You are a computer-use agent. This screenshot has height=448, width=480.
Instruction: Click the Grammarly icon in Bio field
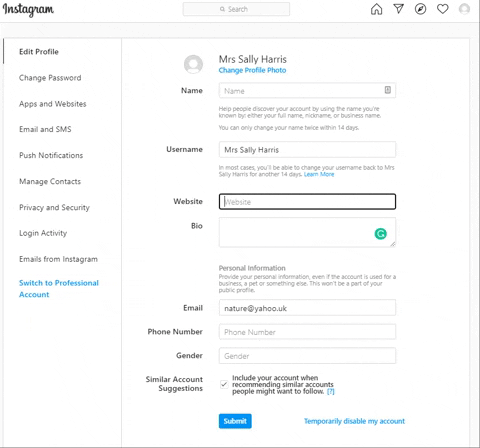(381, 234)
